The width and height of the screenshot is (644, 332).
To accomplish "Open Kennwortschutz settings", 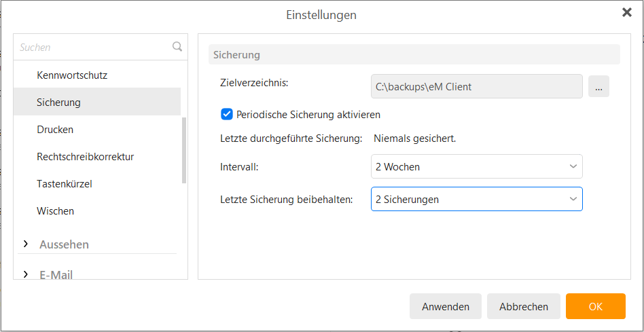I will click(x=97, y=75).
